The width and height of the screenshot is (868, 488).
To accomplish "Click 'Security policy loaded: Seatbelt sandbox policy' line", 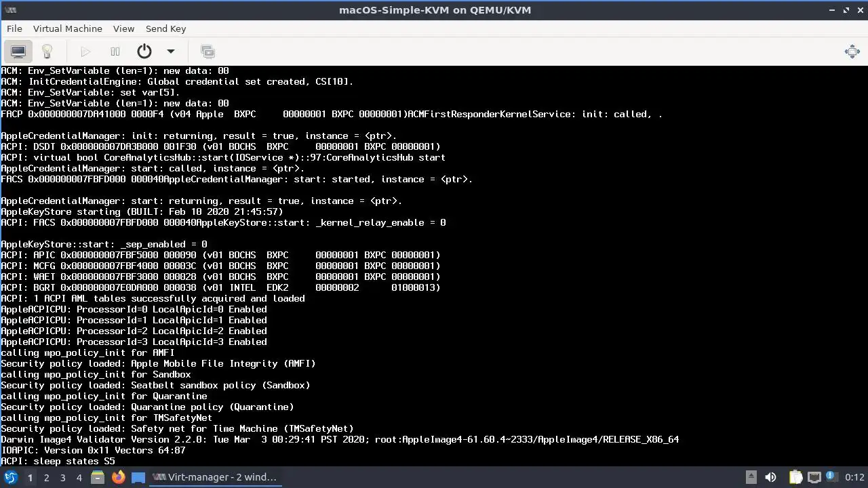I will [155, 386].
